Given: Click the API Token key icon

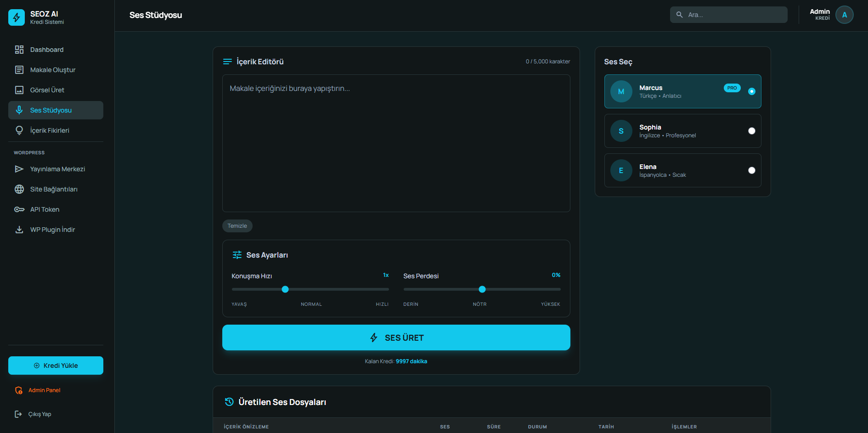Looking at the screenshot, I should (19, 209).
